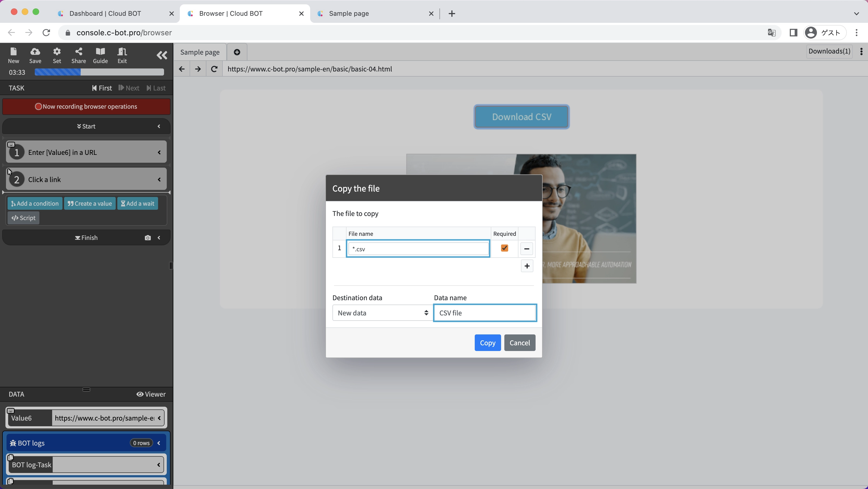The width and height of the screenshot is (868, 489).
Task: Select the Sample page inner tab
Action: (x=200, y=52)
